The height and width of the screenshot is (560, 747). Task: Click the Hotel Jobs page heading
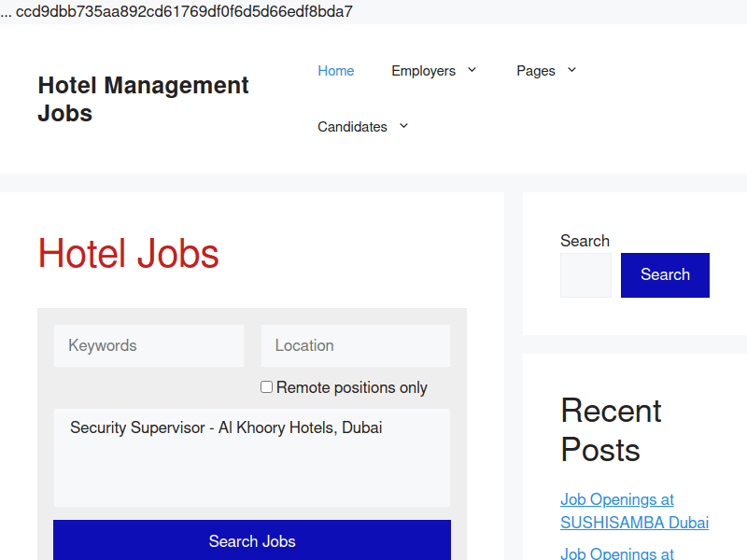[x=128, y=254]
